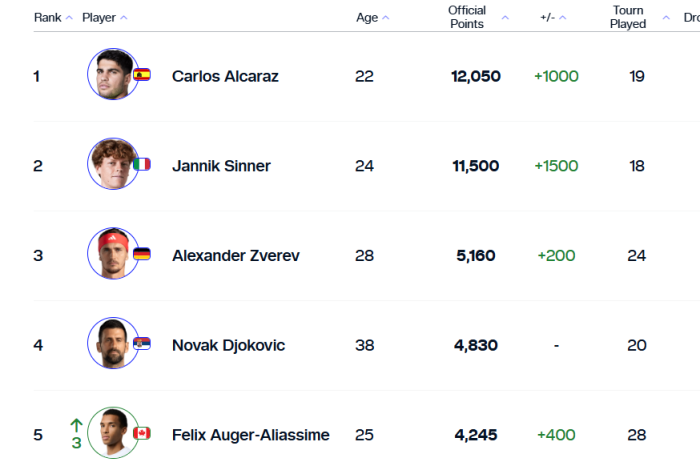Open Jannik Sinner player page link

221,166
